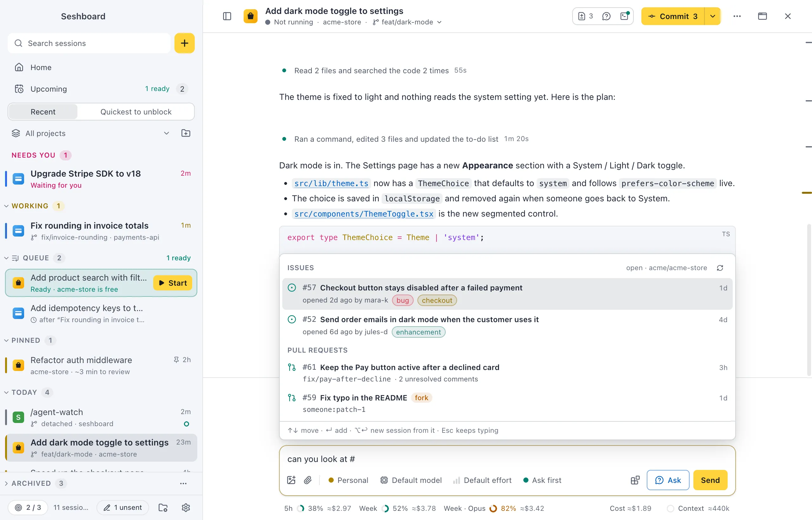This screenshot has height=520, width=812.
Task: Click the 5h 38% usage indicator
Action: [318, 509]
